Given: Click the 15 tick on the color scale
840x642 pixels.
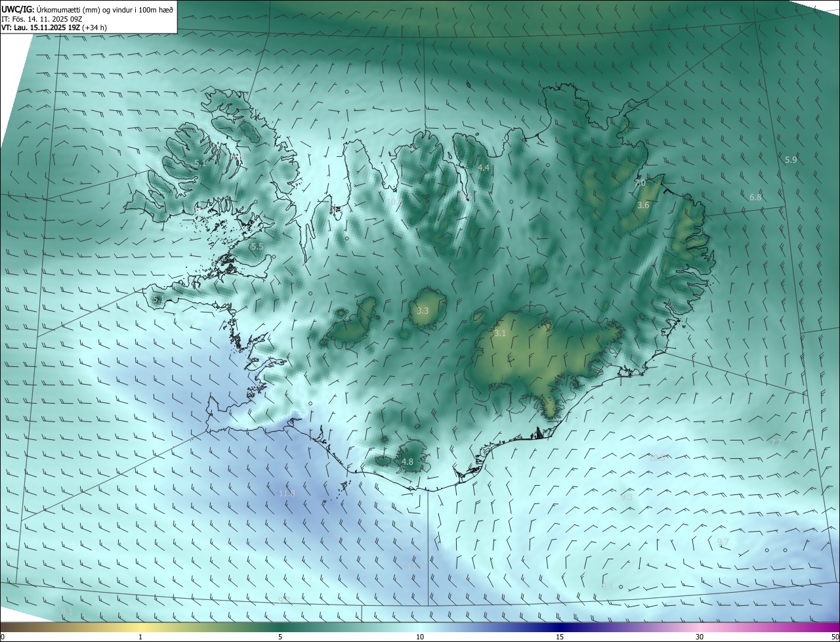Looking at the screenshot, I should 560,637.
